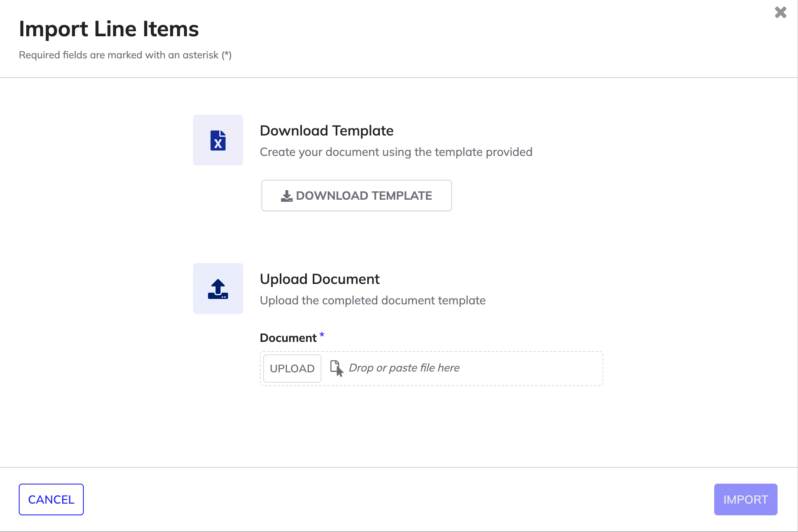Click the 'Import Line Items' title
The image size is (798, 532).
coord(109,29)
